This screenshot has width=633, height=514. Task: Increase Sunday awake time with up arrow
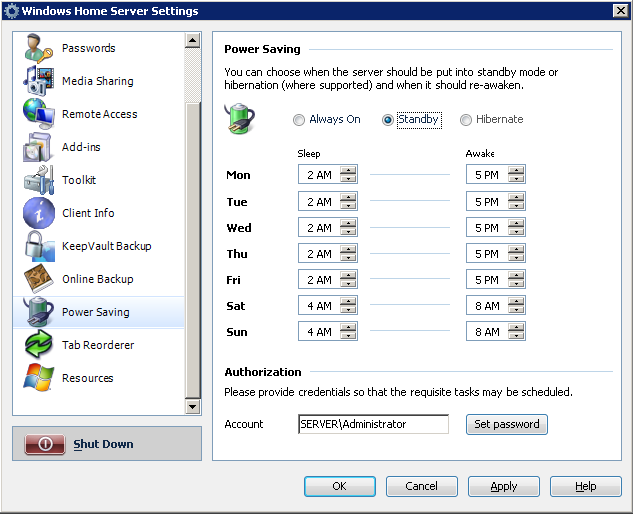516,327
